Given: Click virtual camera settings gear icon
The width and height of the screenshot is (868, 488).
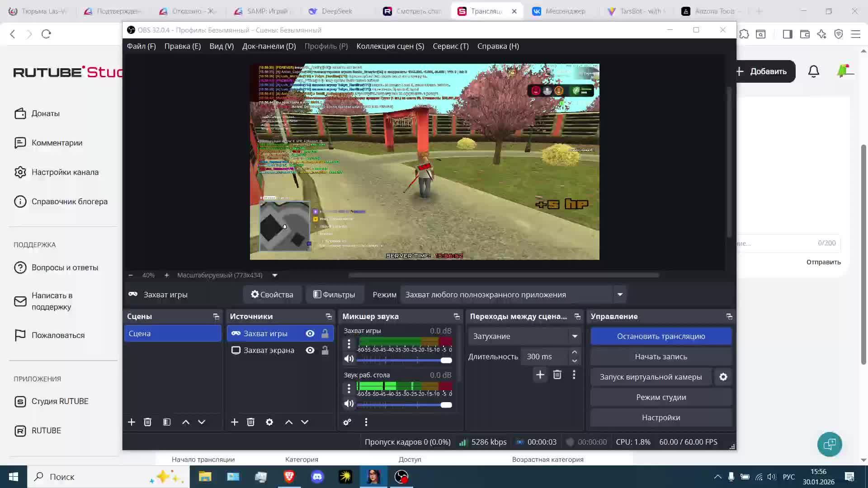Looking at the screenshot, I should coord(723,377).
